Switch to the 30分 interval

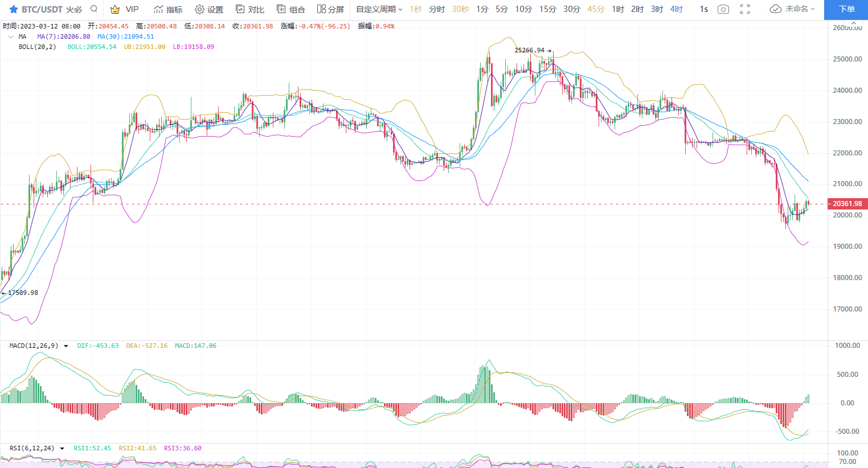tap(572, 9)
